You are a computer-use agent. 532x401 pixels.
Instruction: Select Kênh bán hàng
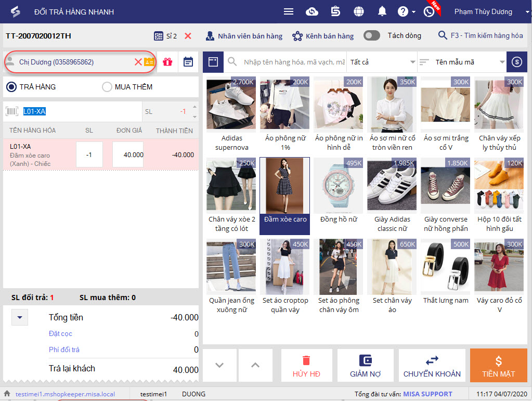pyautogui.click(x=323, y=36)
